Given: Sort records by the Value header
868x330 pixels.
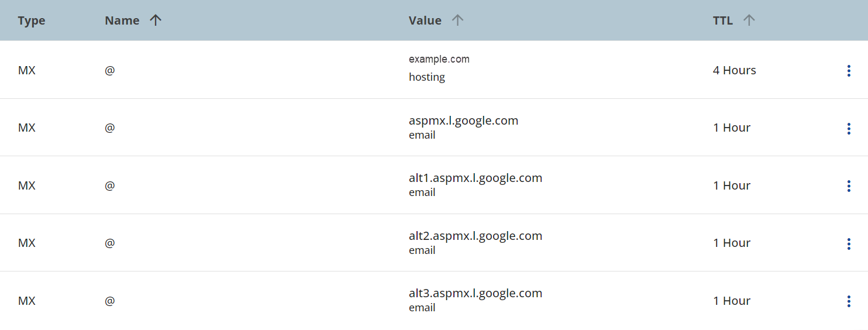Looking at the screenshot, I should click(425, 20).
